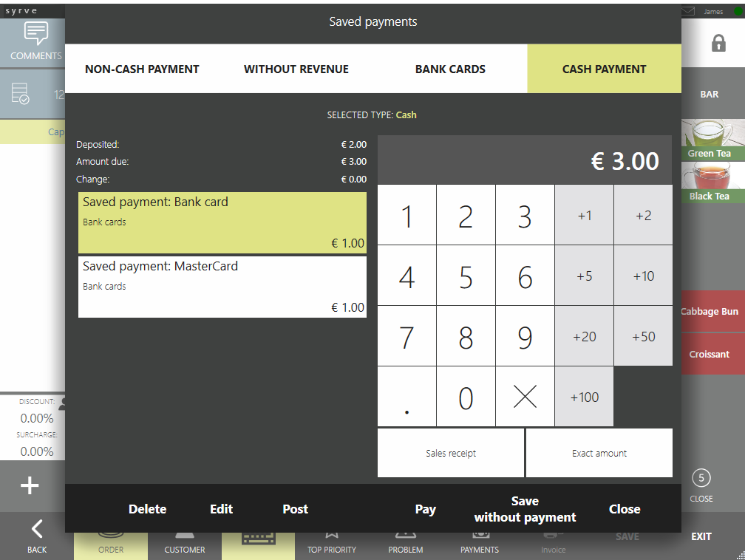This screenshot has width=745, height=560.
Task: Open the mail envelope icon at top
Action: [x=688, y=11]
